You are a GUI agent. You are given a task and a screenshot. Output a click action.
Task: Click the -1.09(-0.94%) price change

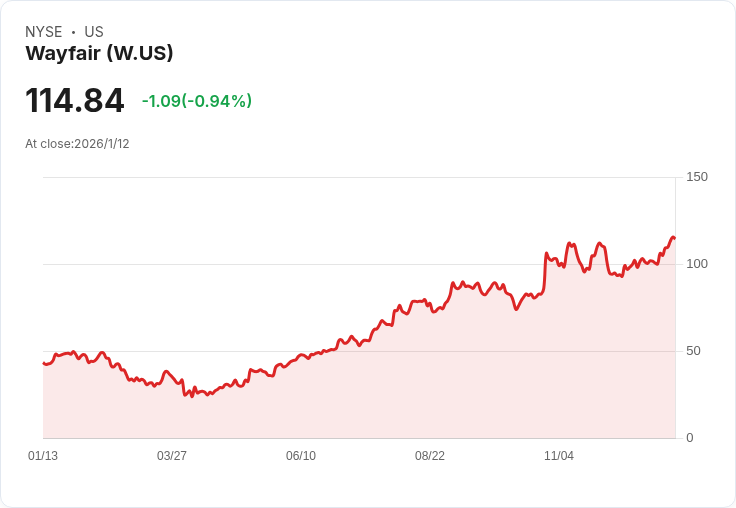click(197, 101)
